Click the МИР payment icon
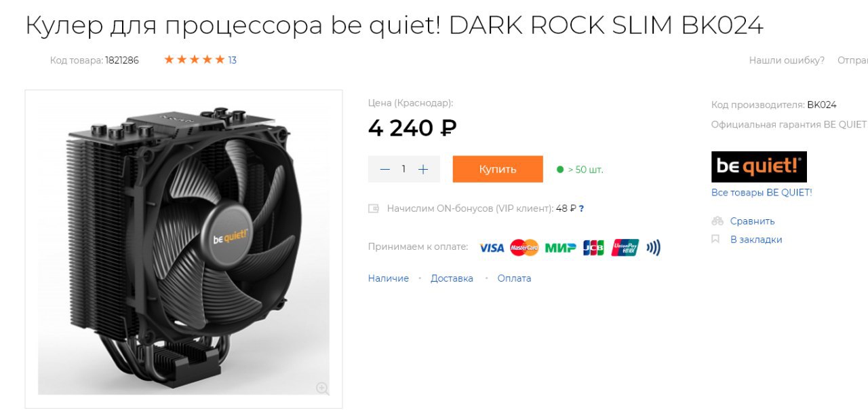Image resolution: width=868 pixels, height=410 pixels. (x=561, y=248)
